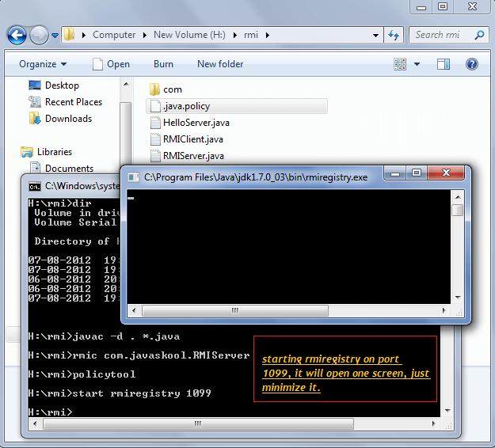
Task: Click the Explorer back navigation arrow
Action: [x=17, y=36]
